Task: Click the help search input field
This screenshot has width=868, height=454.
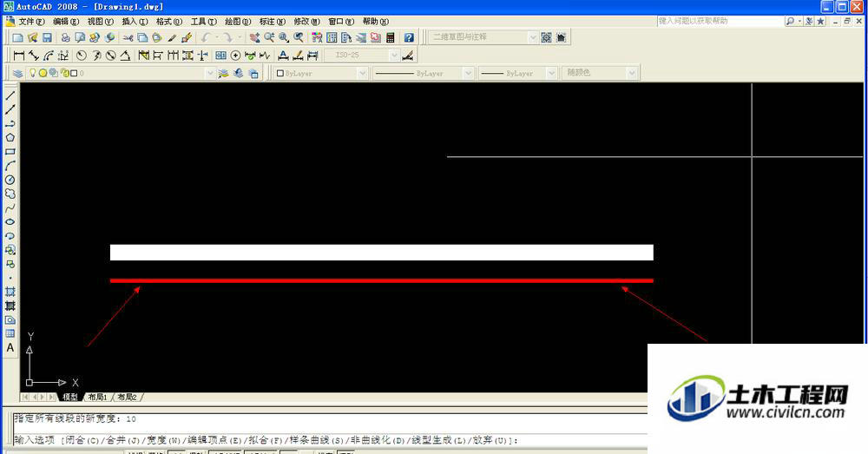Action: (720, 21)
